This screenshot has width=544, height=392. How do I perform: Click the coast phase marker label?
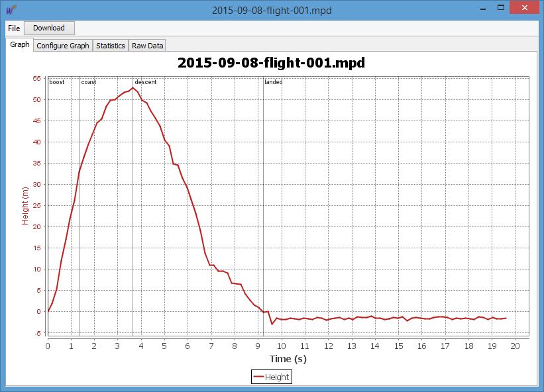[88, 82]
